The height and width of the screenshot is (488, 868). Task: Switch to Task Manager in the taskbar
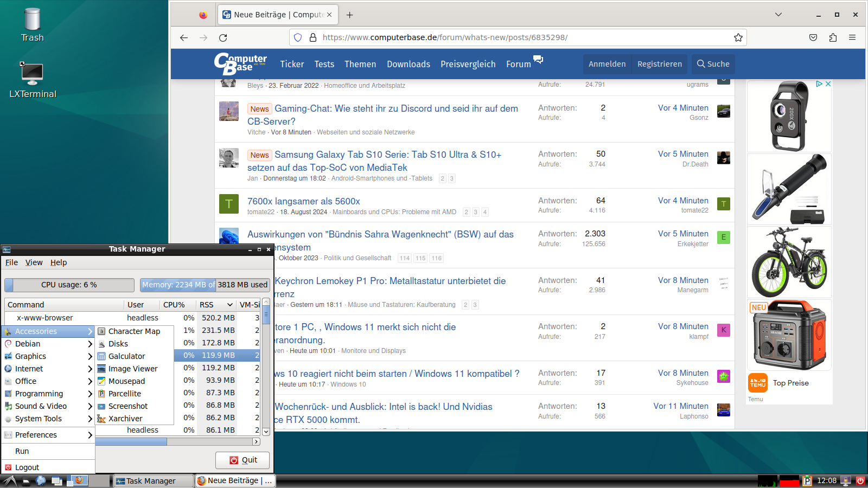[x=153, y=481]
